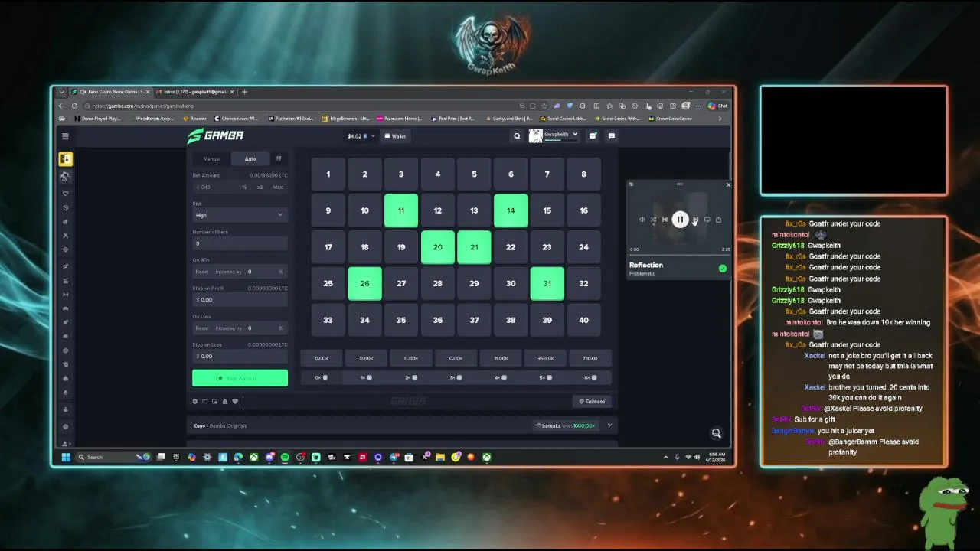Select Increase by under On Loss
This screenshot has width=980, height=551.
229,328
